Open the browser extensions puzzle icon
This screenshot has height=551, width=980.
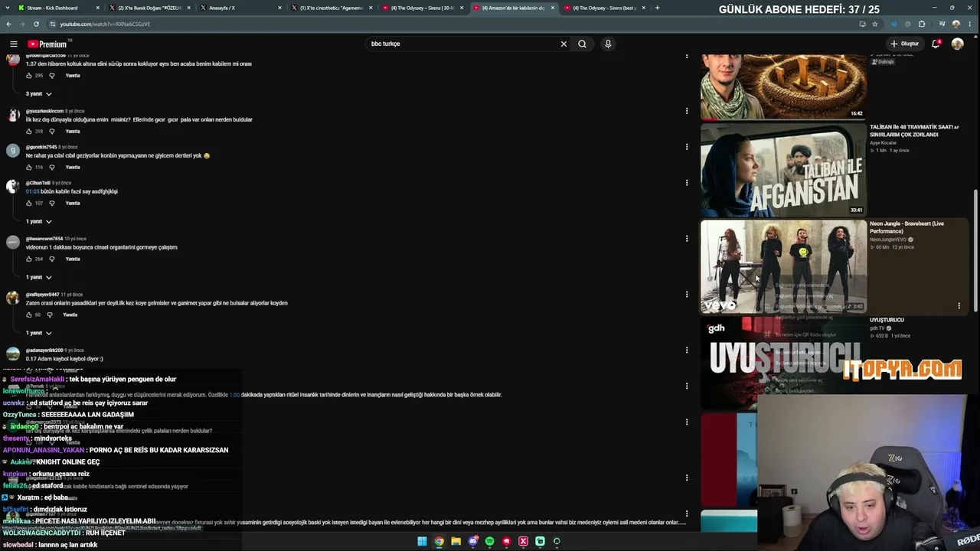pos(922,24)
